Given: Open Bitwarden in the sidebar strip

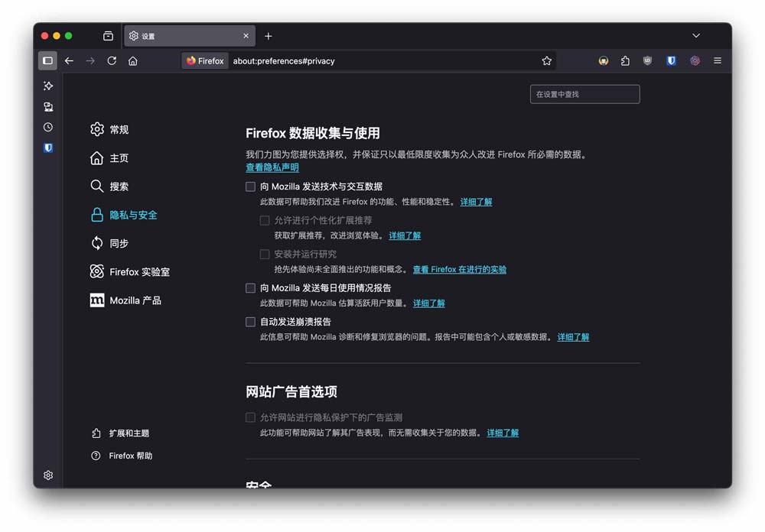Looking at the screenshot, I should click(47, 148).
